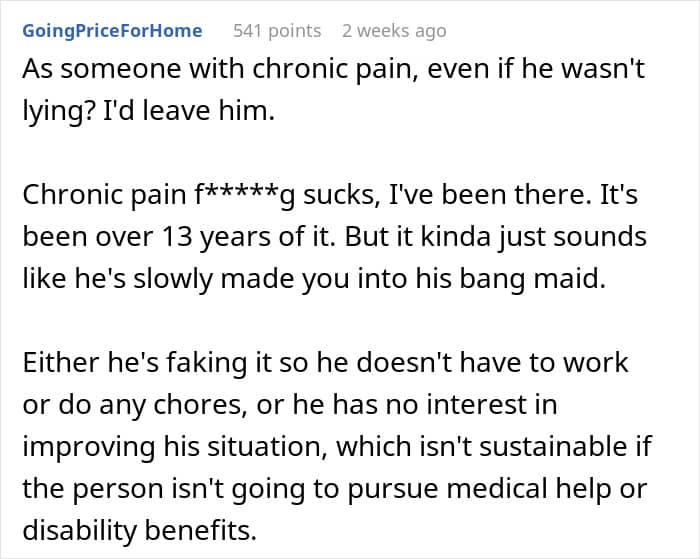Click the line starting 'like he's slowly made'
The image size is (700, 559).
point(314,279)
